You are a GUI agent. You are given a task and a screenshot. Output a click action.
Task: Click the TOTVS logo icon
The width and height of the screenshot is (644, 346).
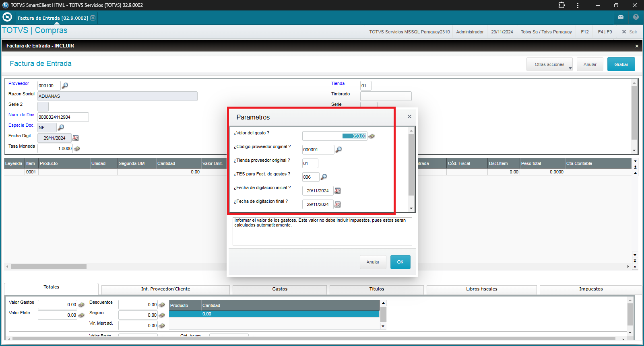click(7, 17)
